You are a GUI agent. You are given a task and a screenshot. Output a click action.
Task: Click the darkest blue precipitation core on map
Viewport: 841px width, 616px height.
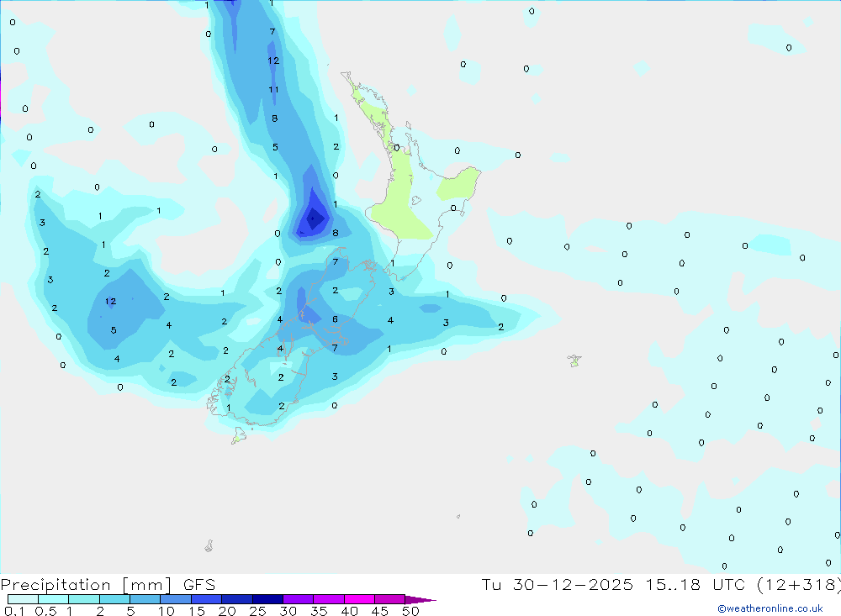click(x=313, y=218)
